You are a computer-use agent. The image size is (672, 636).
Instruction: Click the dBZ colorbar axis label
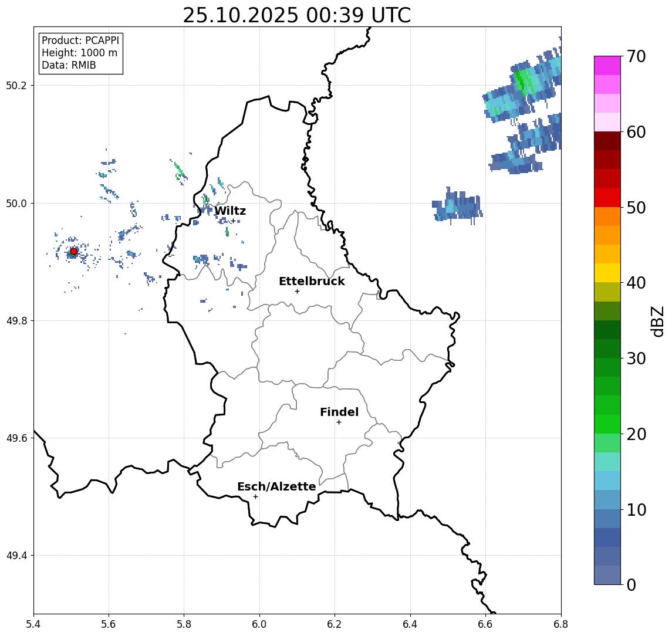(x=657, y=321)
